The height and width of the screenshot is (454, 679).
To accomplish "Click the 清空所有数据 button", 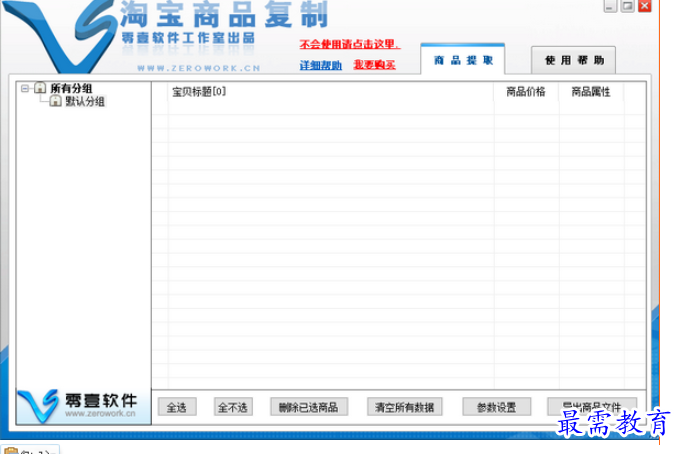I will (404, 407).
